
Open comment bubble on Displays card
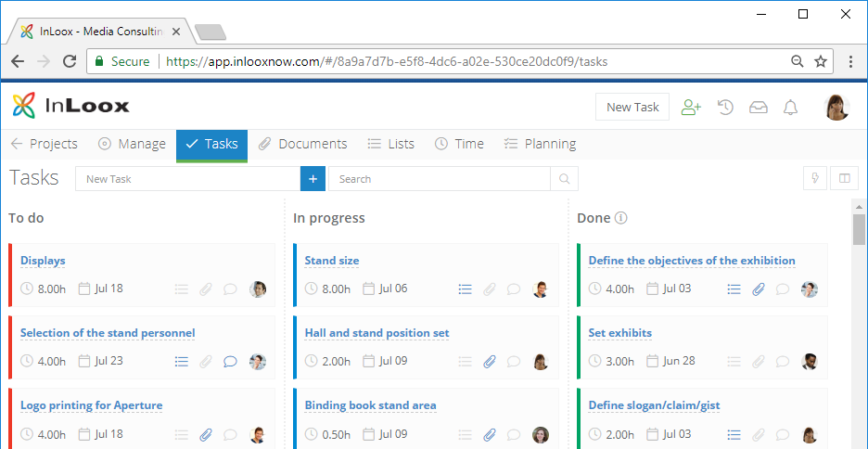click(230, 289)
